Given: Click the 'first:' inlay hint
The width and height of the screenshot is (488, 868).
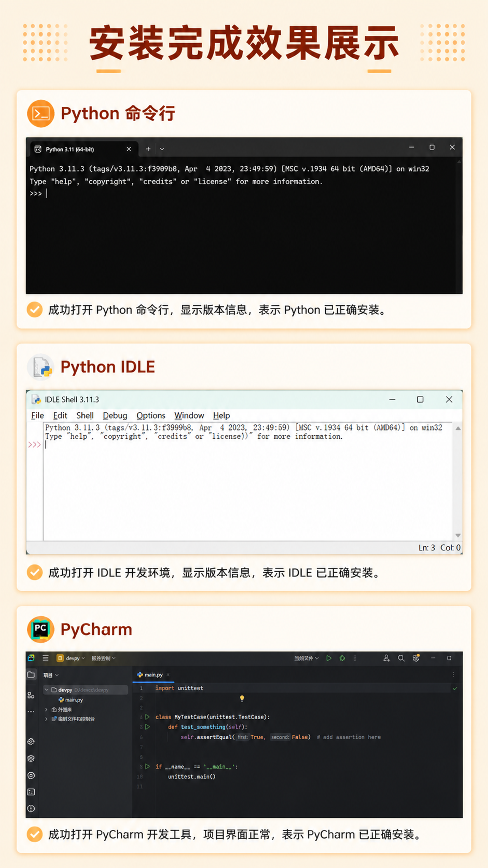Looking at the screenshot, I should [242, 737].
